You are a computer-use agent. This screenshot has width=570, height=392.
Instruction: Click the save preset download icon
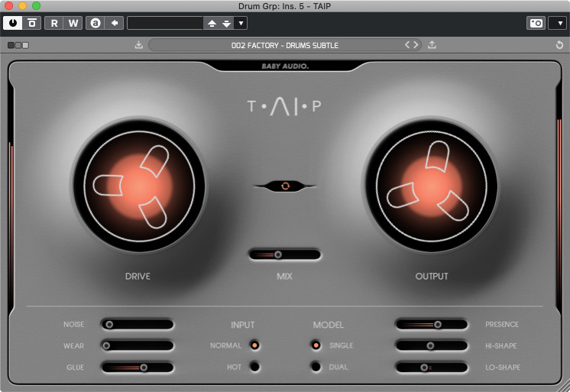[138, 45]
